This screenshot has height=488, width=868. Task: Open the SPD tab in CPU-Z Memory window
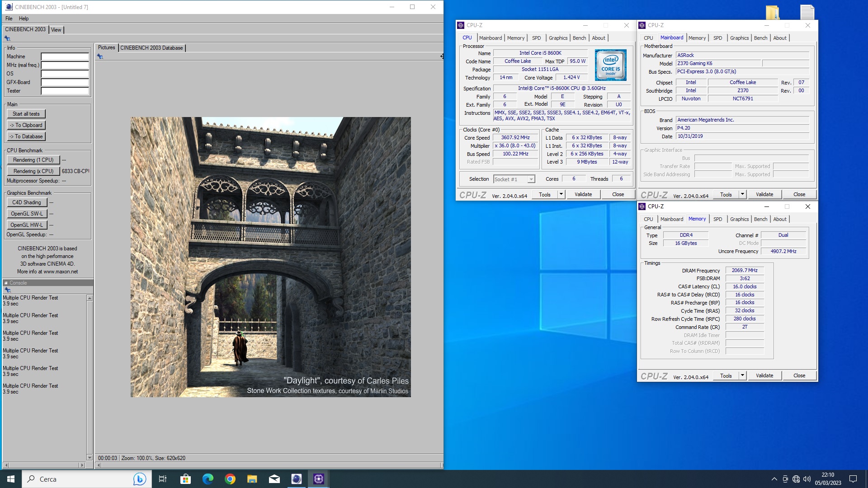(x=718, y=219)
